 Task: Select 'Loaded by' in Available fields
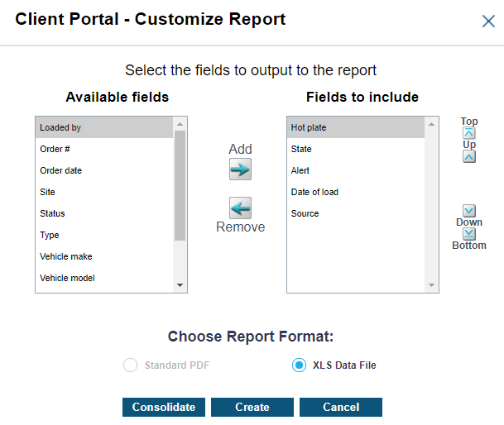pyautogui.click(x=103, y=128)
